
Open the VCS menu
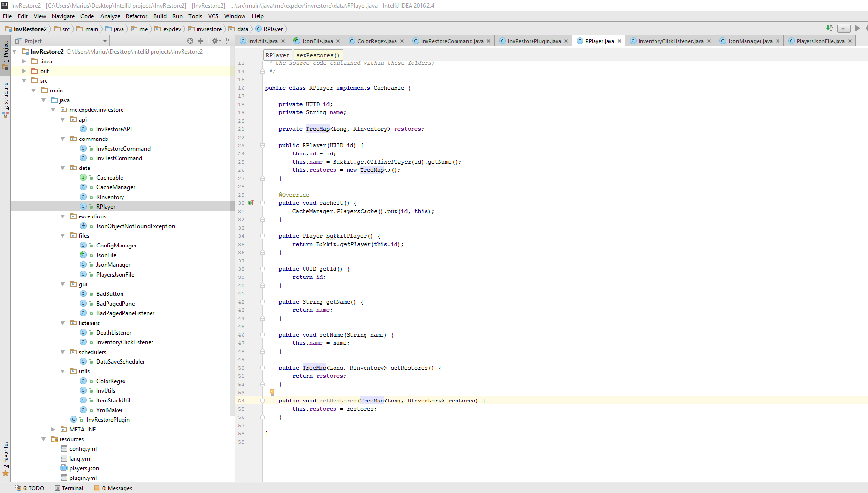pos(213,16)
